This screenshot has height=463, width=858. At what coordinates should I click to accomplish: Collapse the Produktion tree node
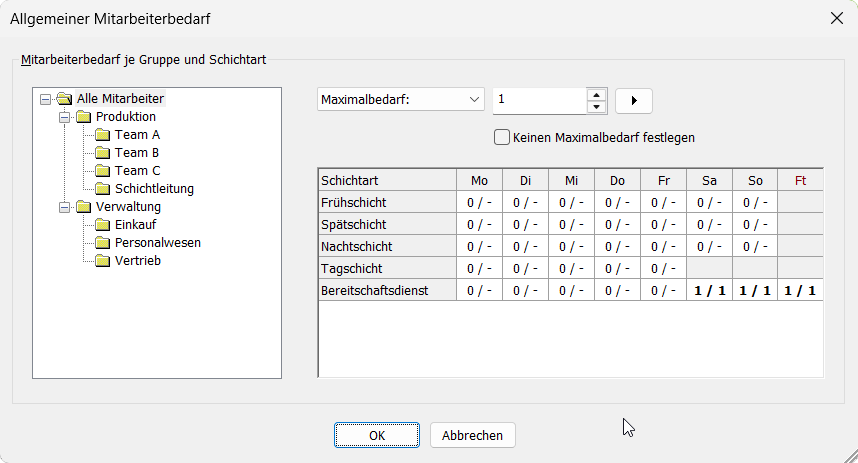(x=65, y=117)
